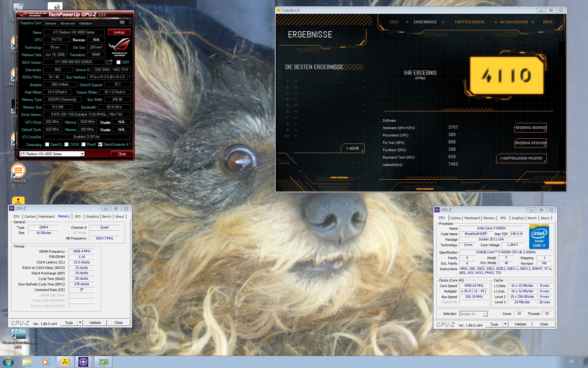Click Validate in right CPU-Z window

520,324
